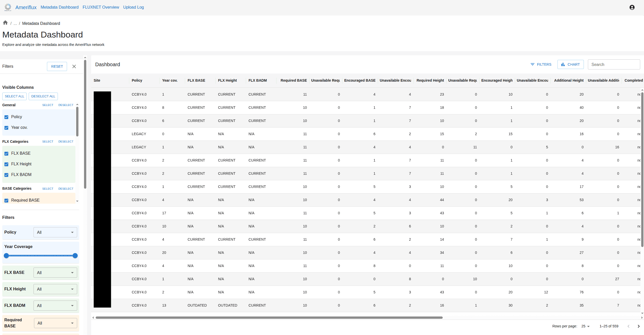Click the FILTERS icon button
This screenshot has height=335, width=644.
pyautogui.click(x=541, y=64)
